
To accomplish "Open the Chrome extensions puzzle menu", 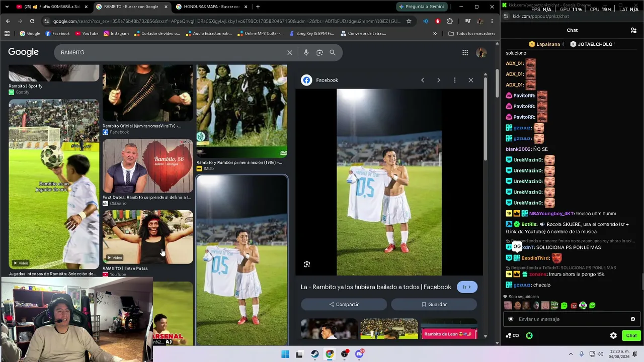I will click(x=450, y=21).
